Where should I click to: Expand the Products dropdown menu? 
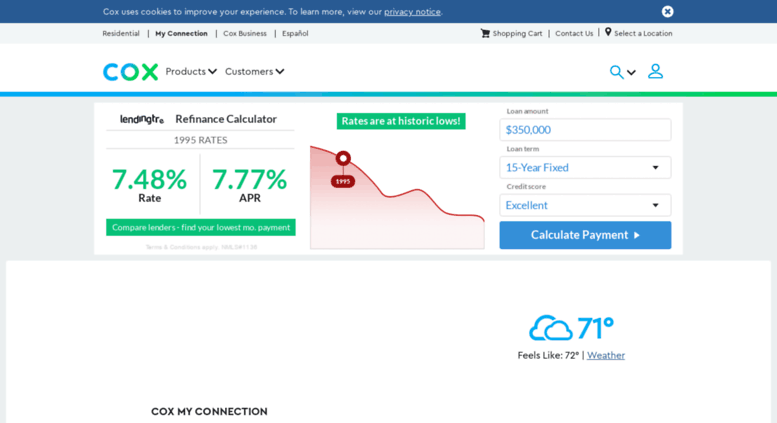(191, 72)
